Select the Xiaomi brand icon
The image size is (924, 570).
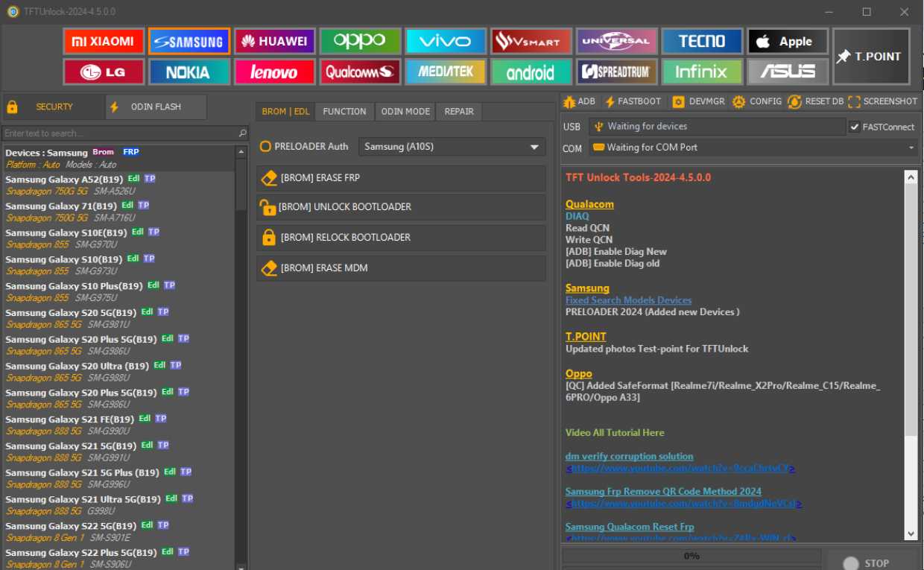[103, 42]
